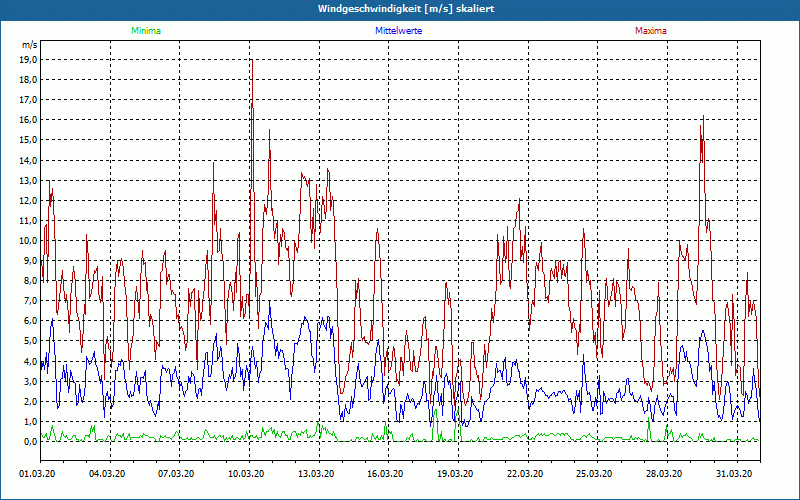
Task: Click the 17,0 y-axis value
Action: [x=29, y=99]
